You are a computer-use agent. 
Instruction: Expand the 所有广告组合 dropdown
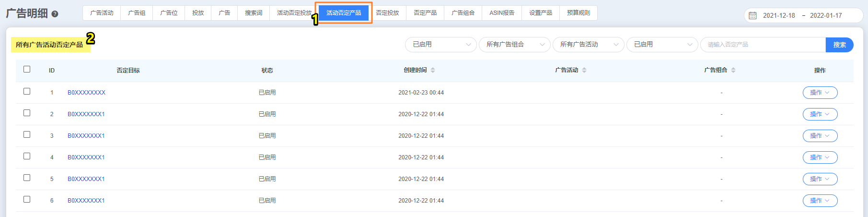[x=514, y=45]
